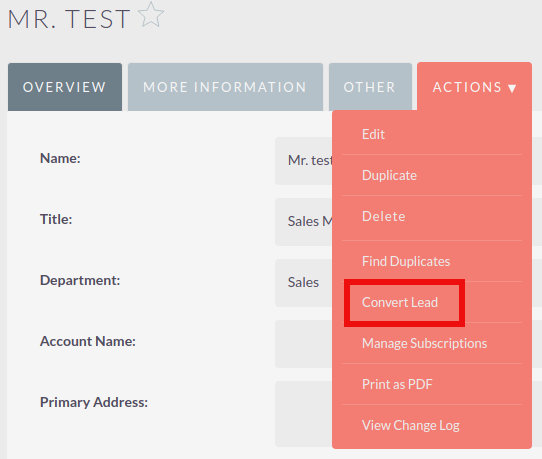Choose Duplicate in the Actions menu
542x459 pixels.
pyautogui.click(x=389, y=175)
